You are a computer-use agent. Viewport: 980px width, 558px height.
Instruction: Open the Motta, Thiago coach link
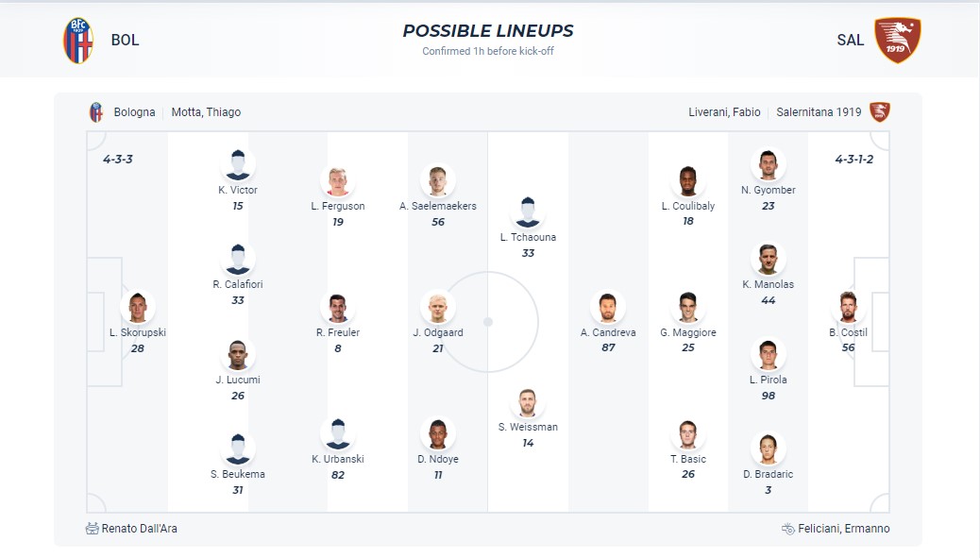[206, 112]
